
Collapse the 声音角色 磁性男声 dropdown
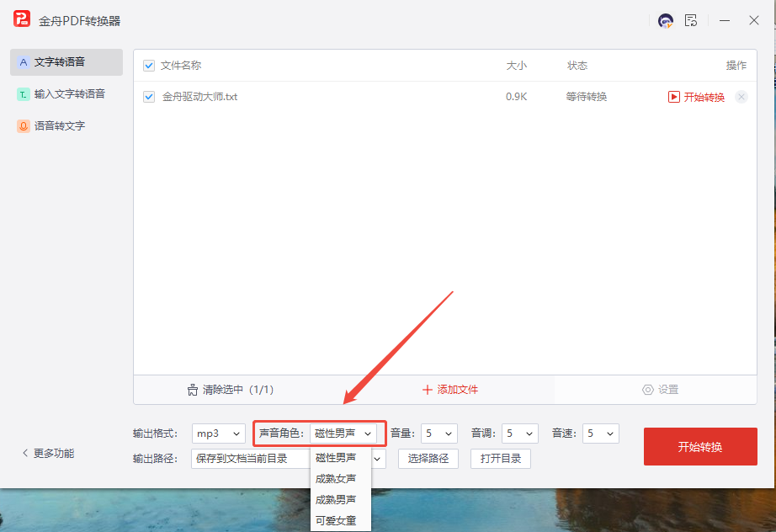pyautogui.click(x=343, y=434)
